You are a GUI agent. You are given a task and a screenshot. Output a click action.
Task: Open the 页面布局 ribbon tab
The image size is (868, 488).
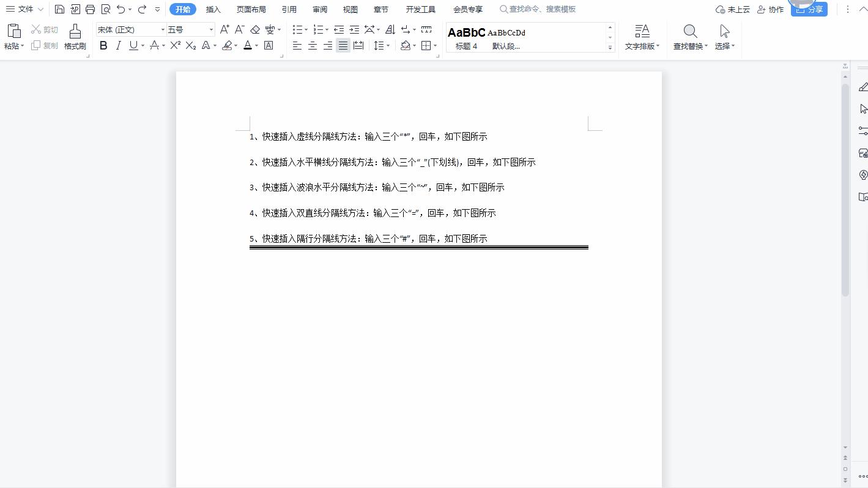click(251, 9)
